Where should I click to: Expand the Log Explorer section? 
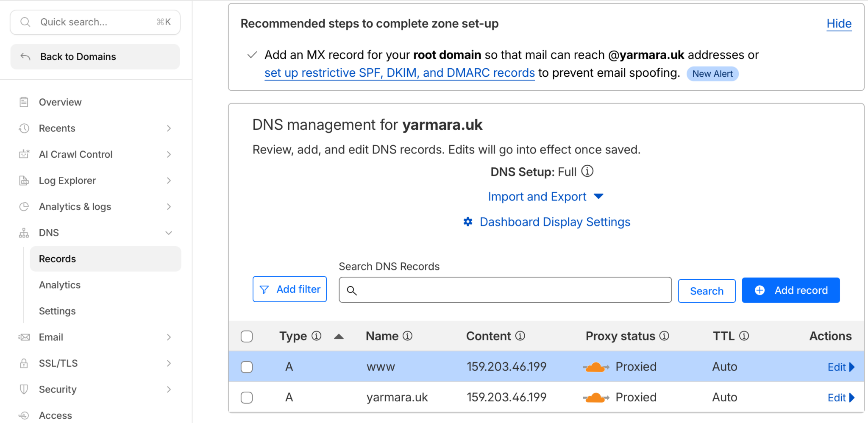coord(169,181)
